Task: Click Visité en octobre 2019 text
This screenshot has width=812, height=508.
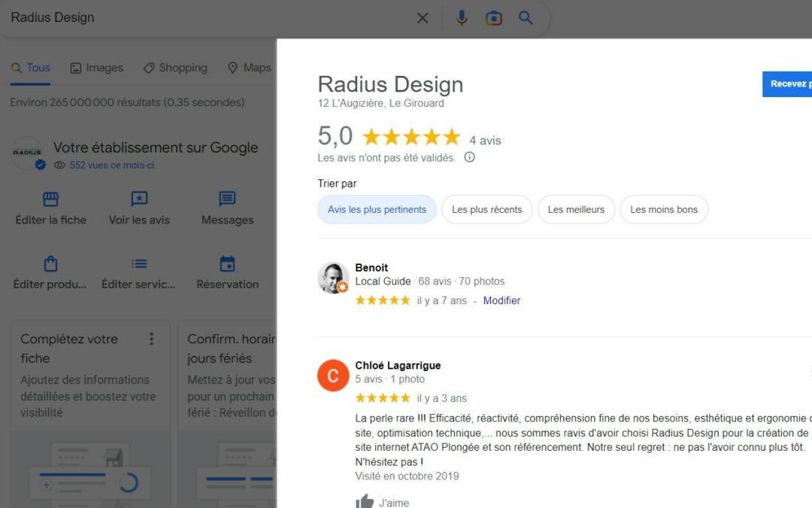Action: [407, 476]
